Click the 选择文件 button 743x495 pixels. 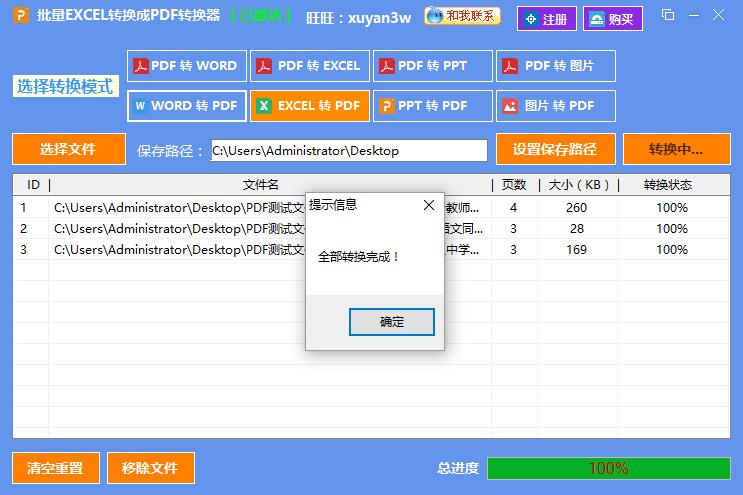[68, 149]
